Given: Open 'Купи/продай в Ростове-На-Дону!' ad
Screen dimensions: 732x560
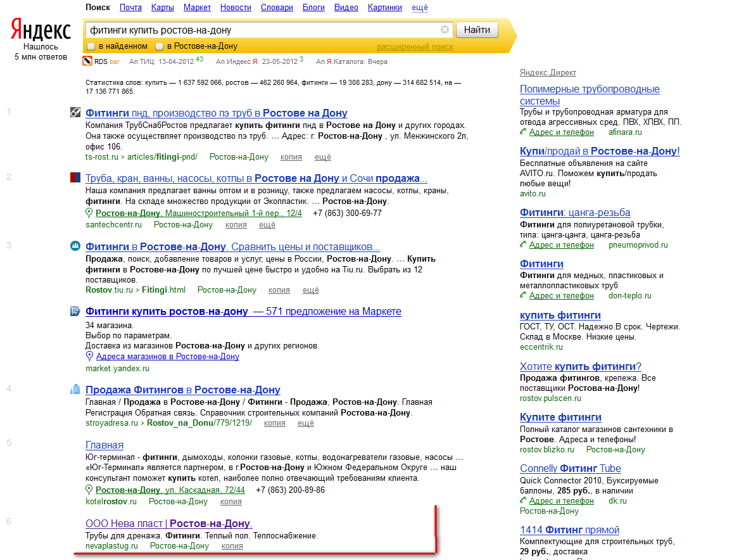Looking at the screenshot, I should [600, 151].
